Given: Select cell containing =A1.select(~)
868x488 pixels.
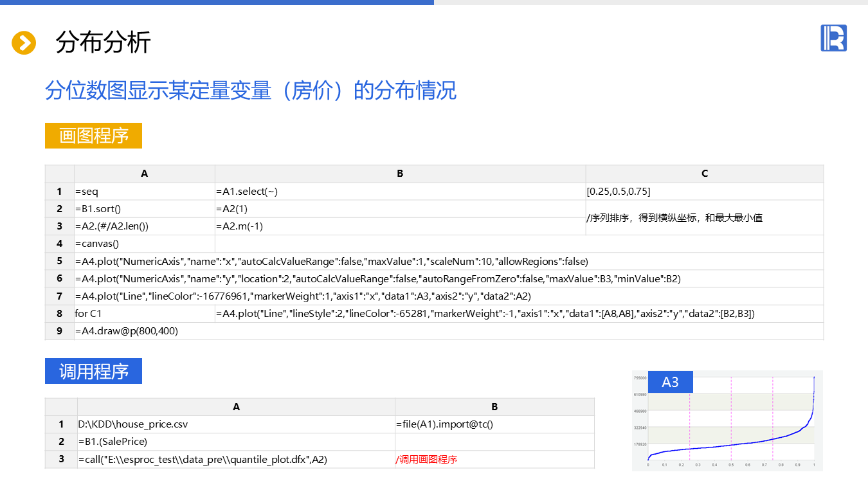Looking at the screenshot, I should 400,192.
